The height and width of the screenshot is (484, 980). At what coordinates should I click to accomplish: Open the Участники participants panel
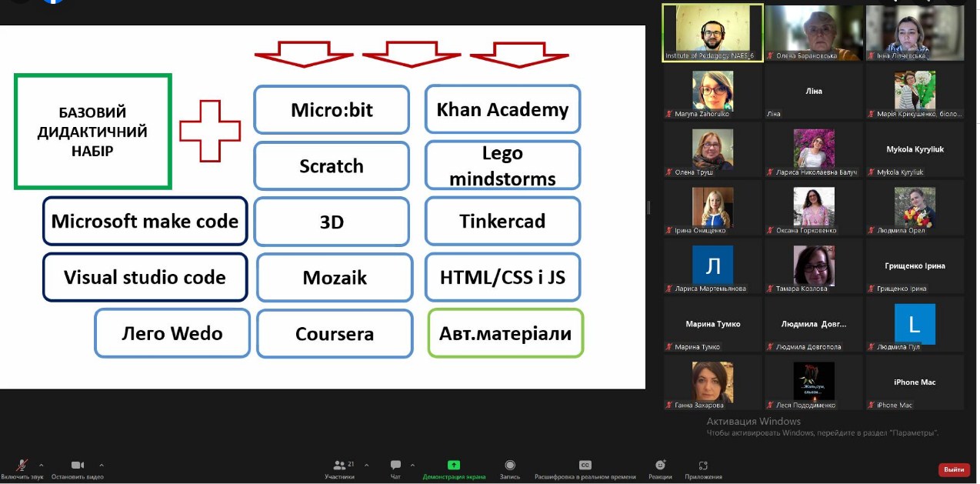(339, 466)
